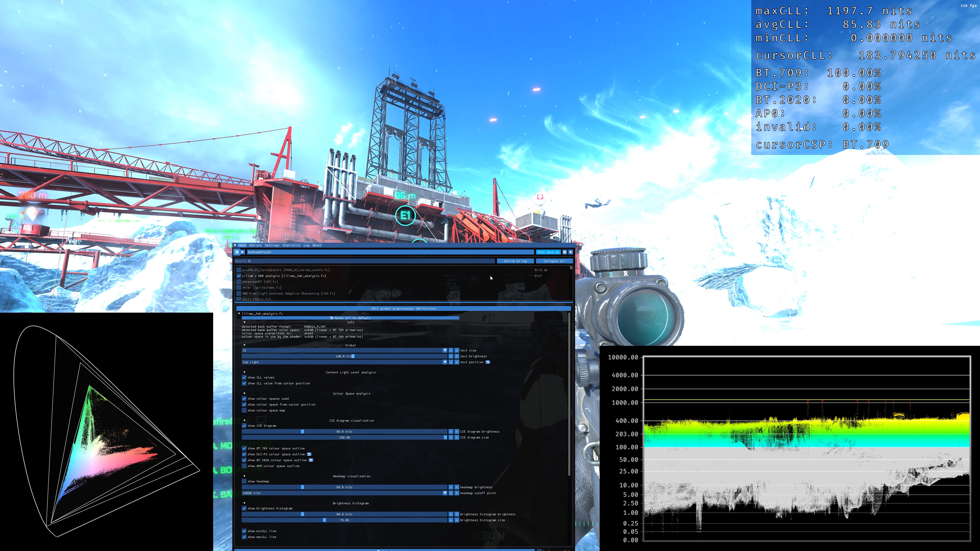Toggle show colour space map checkbox

click(x=244, y=410)
